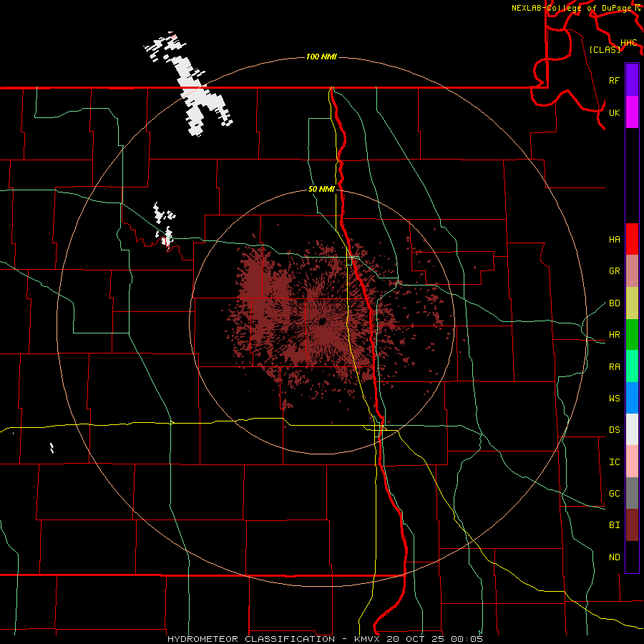Click the UK legend label
This screenshot has width=644, height=644.
click(x=614, y=112)
